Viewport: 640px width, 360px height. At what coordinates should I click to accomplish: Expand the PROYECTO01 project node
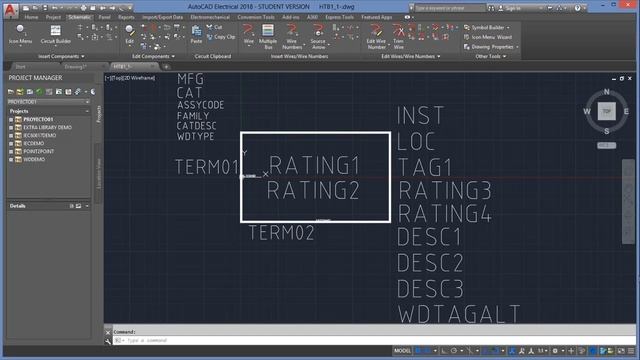[11, 120]
